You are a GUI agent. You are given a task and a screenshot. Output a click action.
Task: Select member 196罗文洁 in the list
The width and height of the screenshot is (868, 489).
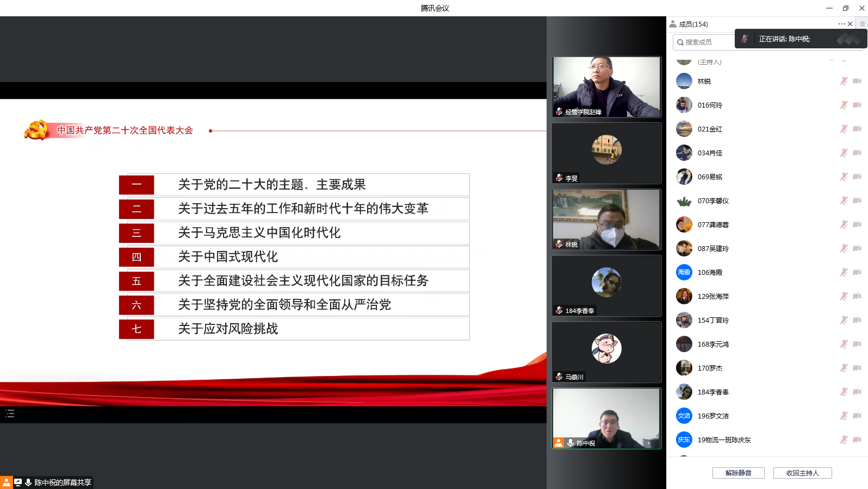pos(713,416)
